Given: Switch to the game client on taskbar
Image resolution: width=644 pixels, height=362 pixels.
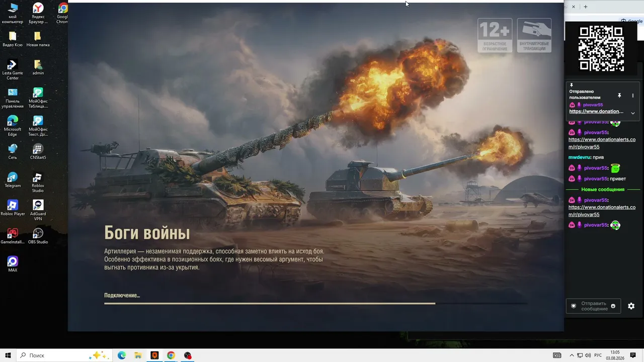Looking at the screenshot, I should pos(154,355).
